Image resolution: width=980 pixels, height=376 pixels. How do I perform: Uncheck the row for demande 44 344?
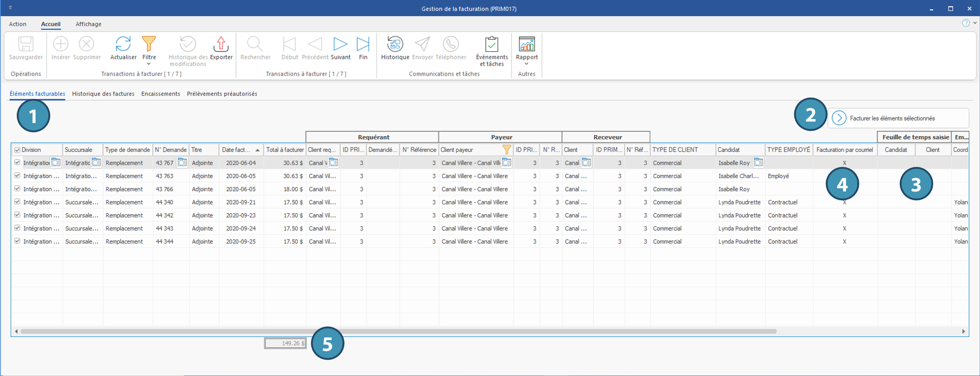point(17,241)
